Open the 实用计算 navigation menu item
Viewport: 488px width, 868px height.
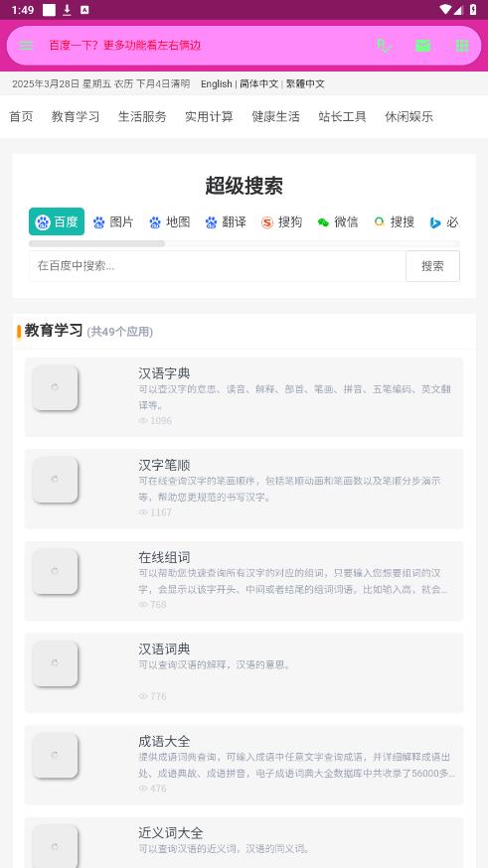[x=209, y=117]
